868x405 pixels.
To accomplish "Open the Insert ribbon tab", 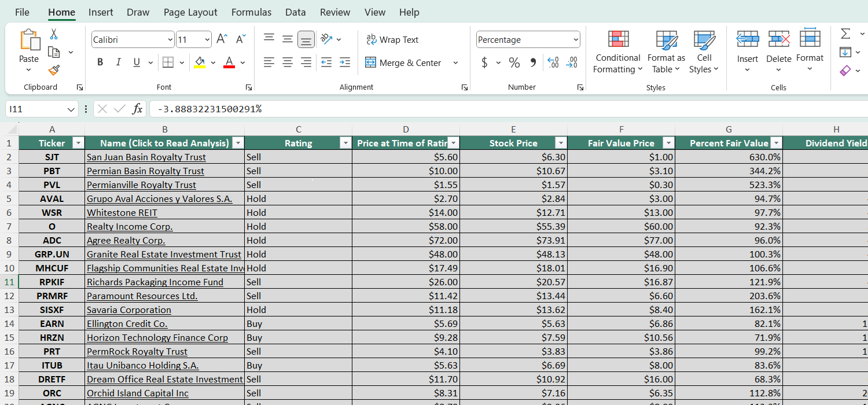I will click(x=101, y=12).
